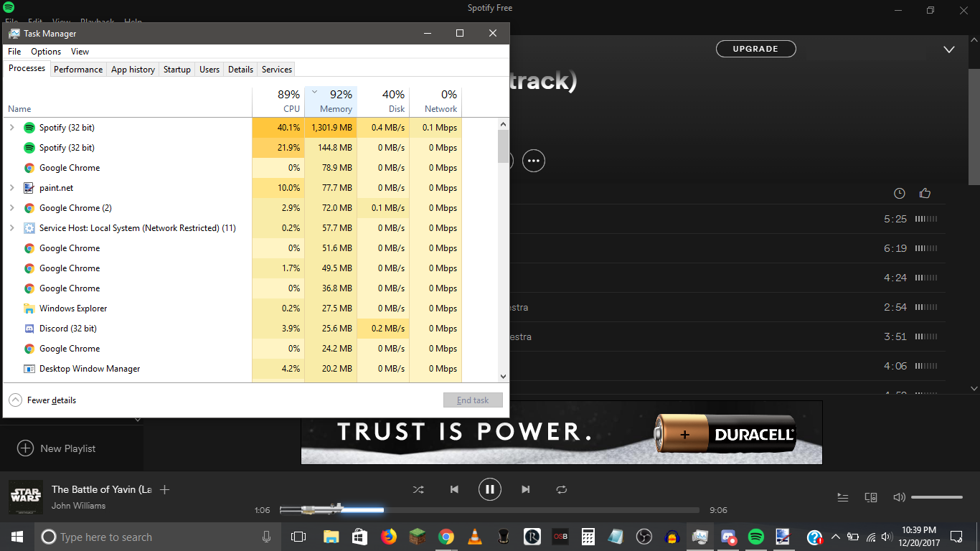Toggle repeat mode
The image size is (980, 551).
point(561,489)
